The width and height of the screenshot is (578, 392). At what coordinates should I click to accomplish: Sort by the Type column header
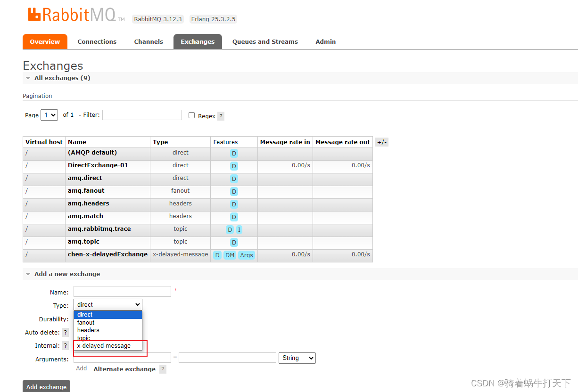(x=160, y=142)
